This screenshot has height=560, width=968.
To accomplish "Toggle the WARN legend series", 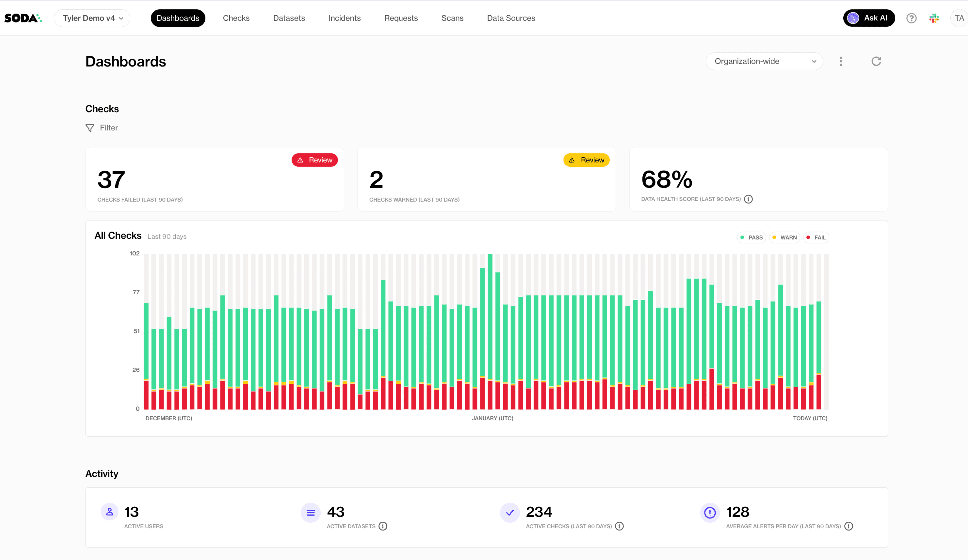I will (x=784, y=238).
